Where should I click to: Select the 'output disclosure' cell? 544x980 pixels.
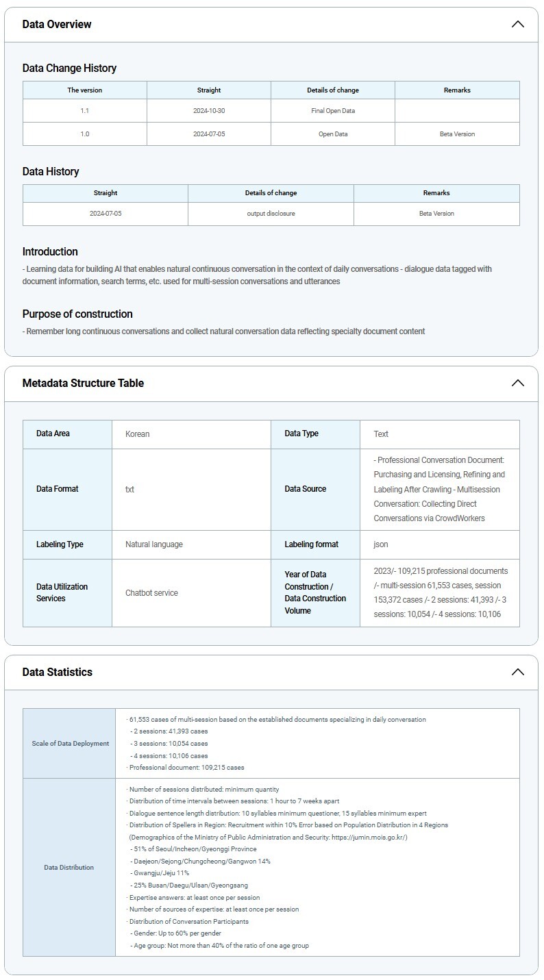(271, 214)
